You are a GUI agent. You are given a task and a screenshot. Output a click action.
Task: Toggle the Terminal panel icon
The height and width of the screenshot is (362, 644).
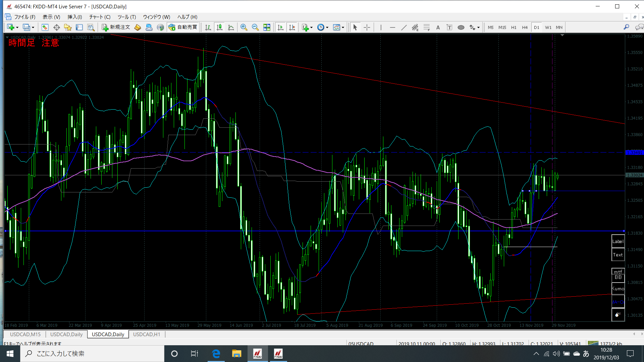[x=79, y=27]
